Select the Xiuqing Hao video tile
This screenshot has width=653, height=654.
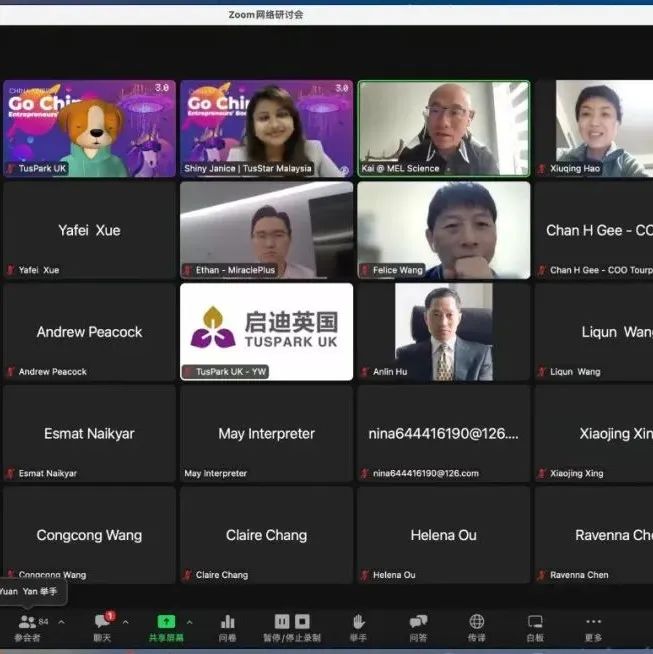tap(594, 128)
